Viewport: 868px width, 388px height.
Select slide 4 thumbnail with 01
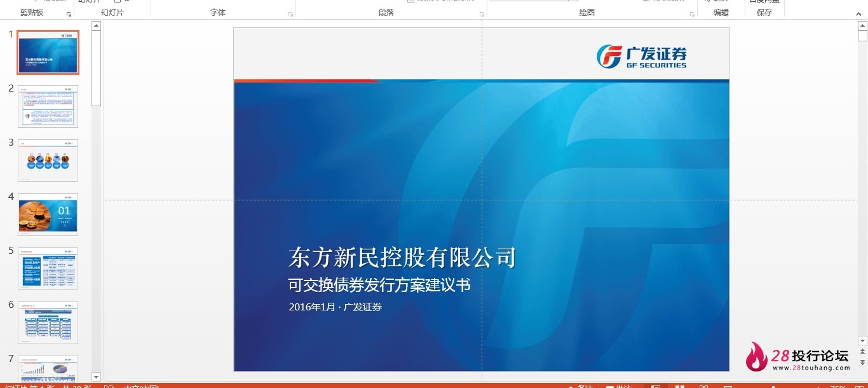(x=48, y=214)
